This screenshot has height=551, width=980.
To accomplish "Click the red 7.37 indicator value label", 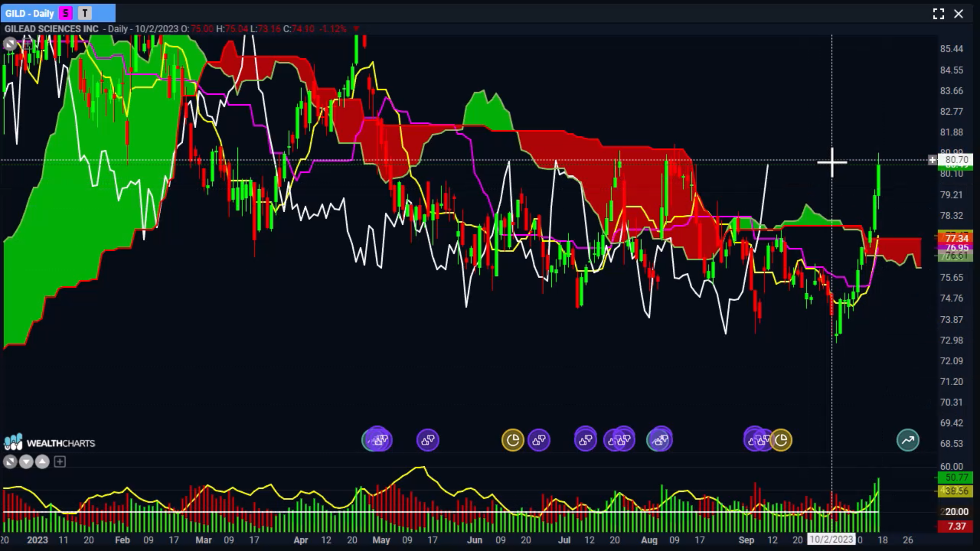I will (956, 526).
